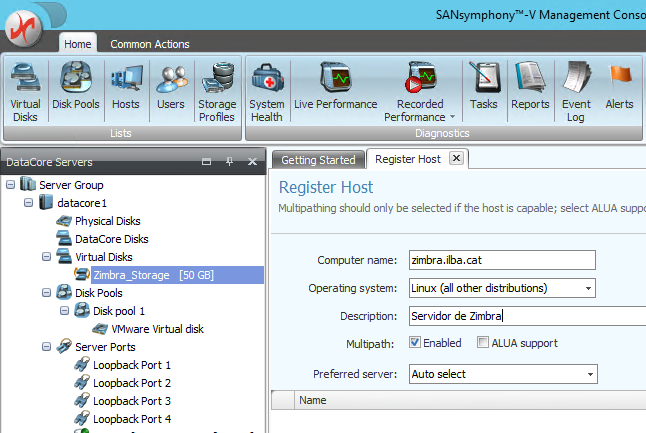
Task: Close the DataCore Servers panel
Action: (253, 161)
